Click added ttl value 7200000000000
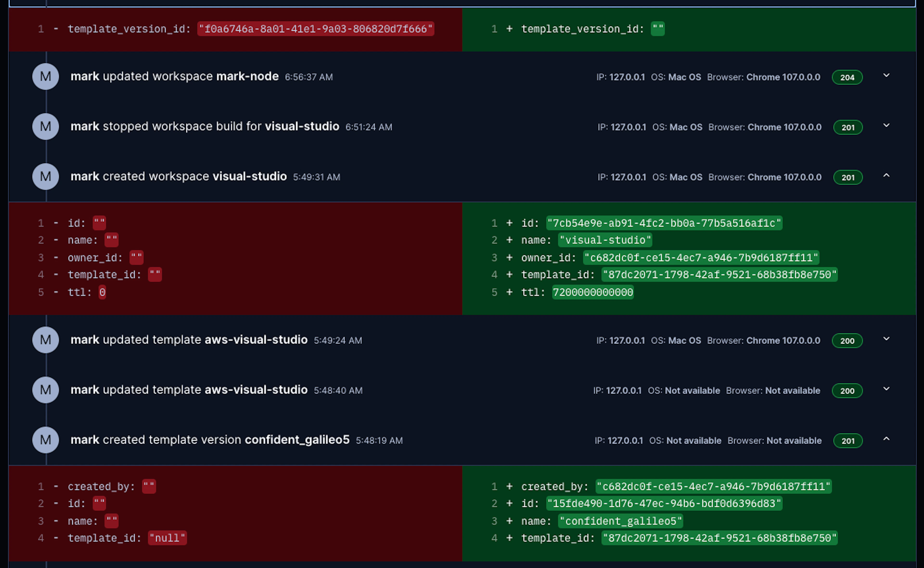The image size is (924, 568). click(x=593, y=292)
